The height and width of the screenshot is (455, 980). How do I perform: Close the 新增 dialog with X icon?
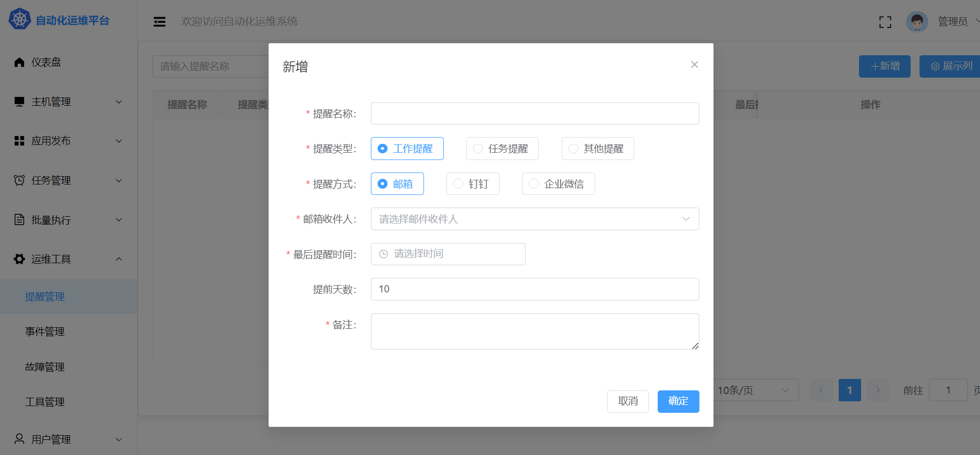point(694,65)
